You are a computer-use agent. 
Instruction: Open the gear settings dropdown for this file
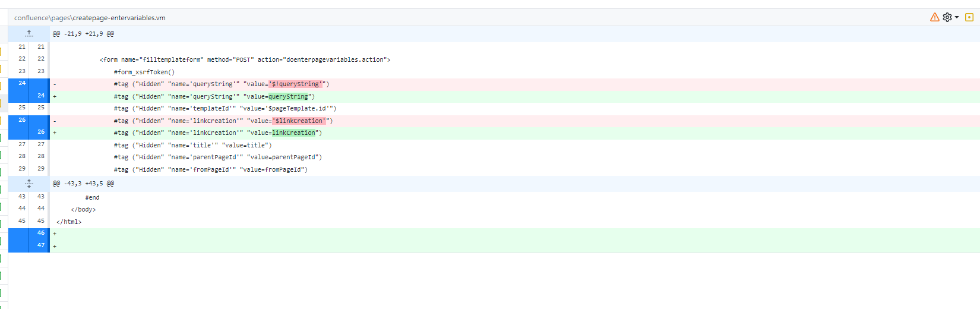tap(950, 17)
